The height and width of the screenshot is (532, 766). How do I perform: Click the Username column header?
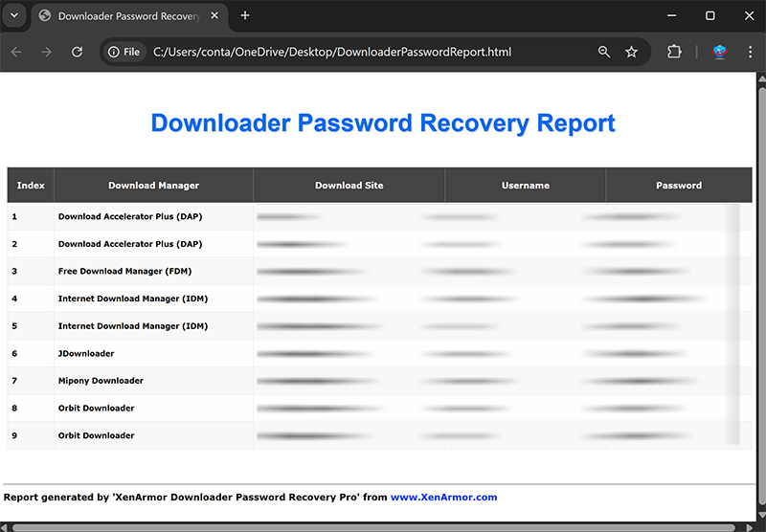525,185
